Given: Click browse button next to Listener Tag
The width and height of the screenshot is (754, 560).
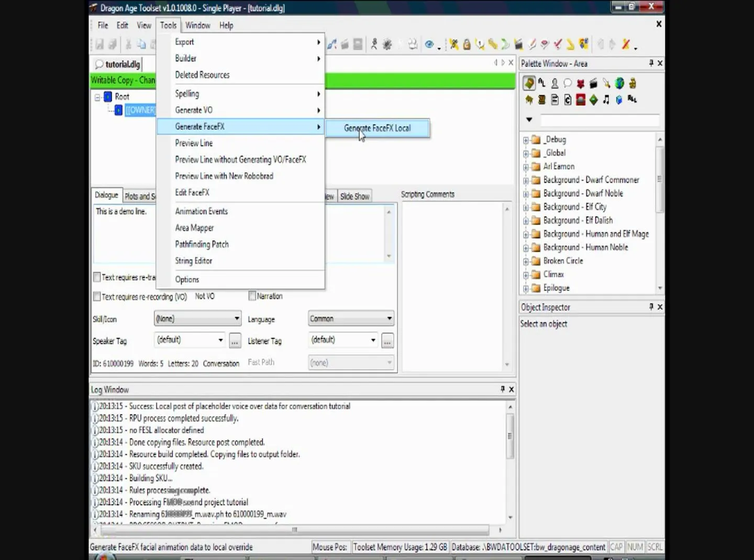Looking at the screenshot, I should point(387,341).
